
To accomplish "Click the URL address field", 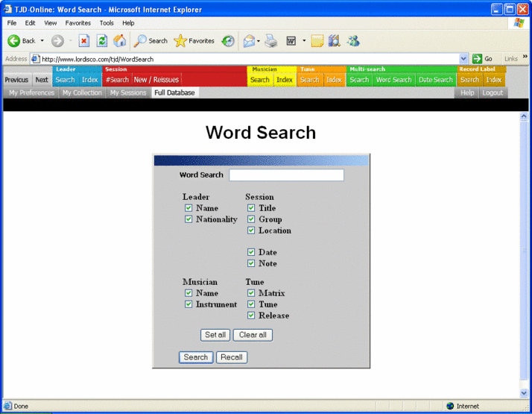I will (x=250, y=59).
